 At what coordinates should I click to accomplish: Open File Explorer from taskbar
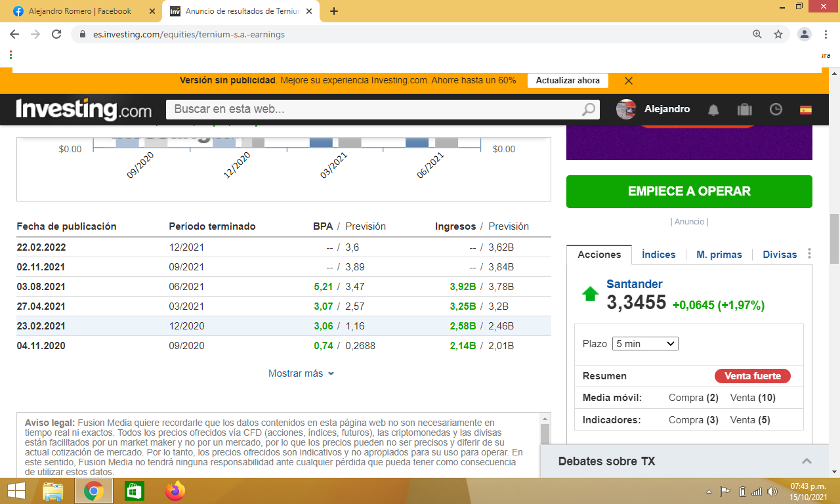click(53, 491)
